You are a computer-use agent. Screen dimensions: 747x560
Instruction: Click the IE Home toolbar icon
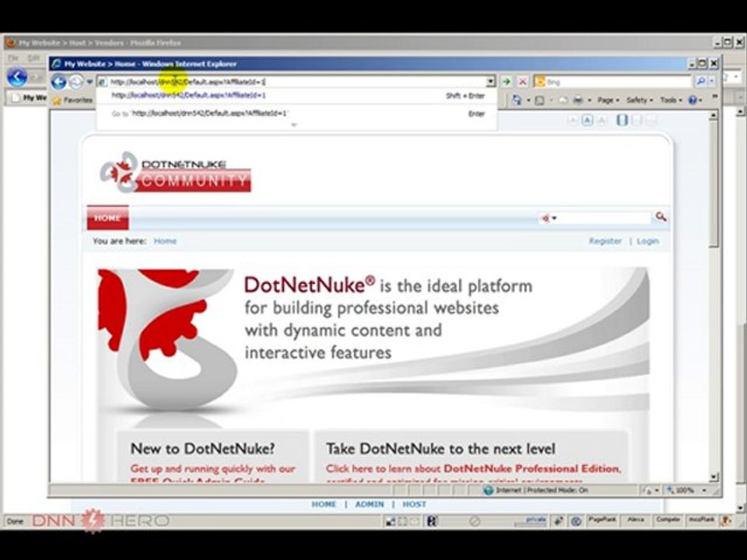[x=517, y=100]
